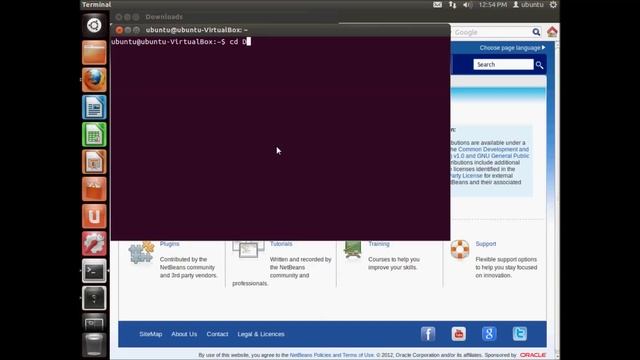Expand Choose page language selector

(x=512, y=48)
